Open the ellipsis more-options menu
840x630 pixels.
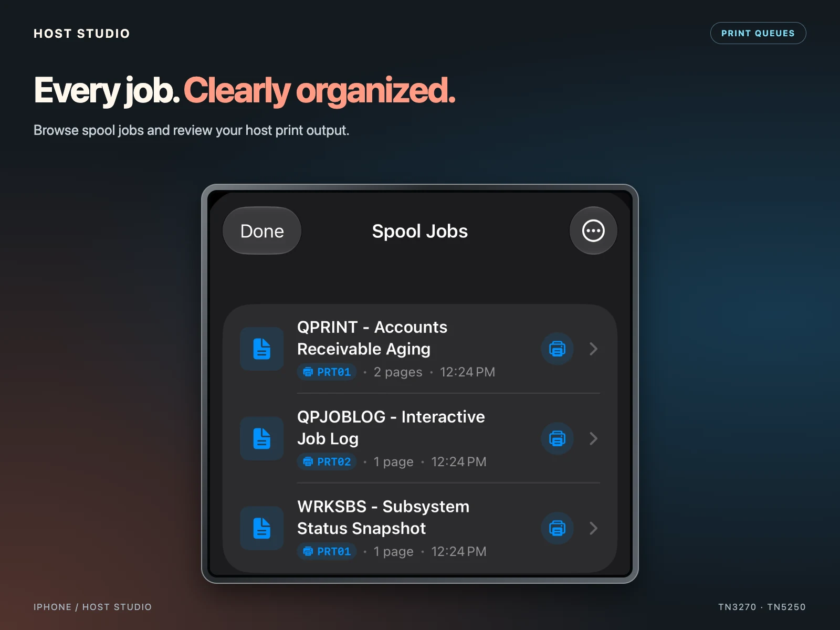point(593,231)
